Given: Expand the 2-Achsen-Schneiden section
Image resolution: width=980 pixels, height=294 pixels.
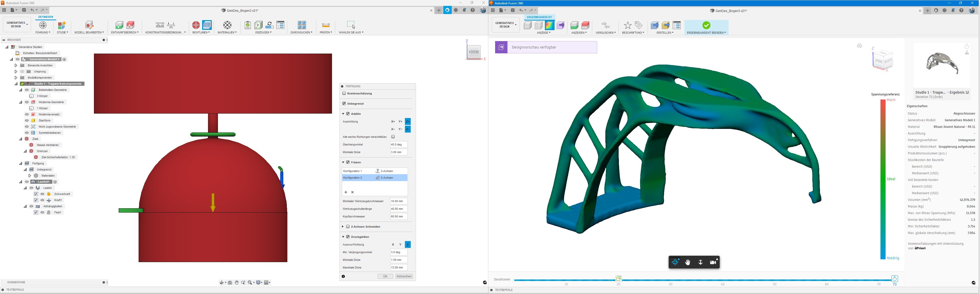Looking at the screenshot, I should point(343,226).
